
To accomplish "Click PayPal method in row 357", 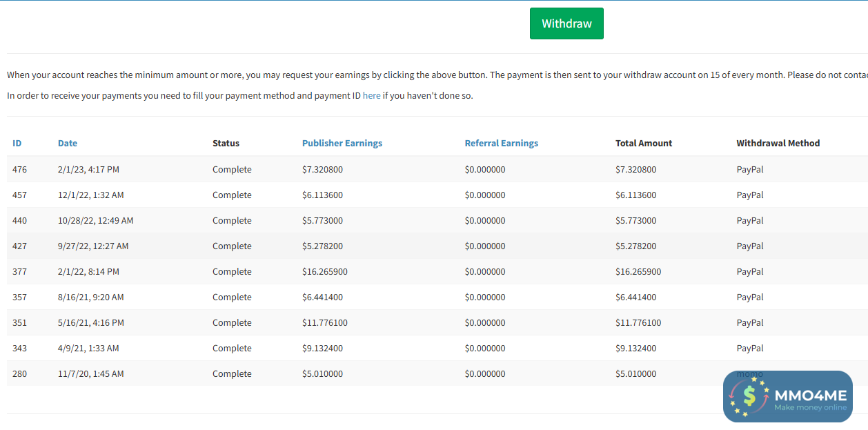I will click(750, 297).
